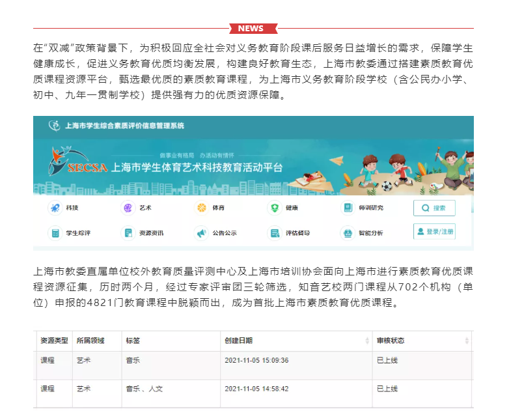509x420 pixels.
Task: Click the magnifier icon in the 搜索 button
Action: coord(425,208)
